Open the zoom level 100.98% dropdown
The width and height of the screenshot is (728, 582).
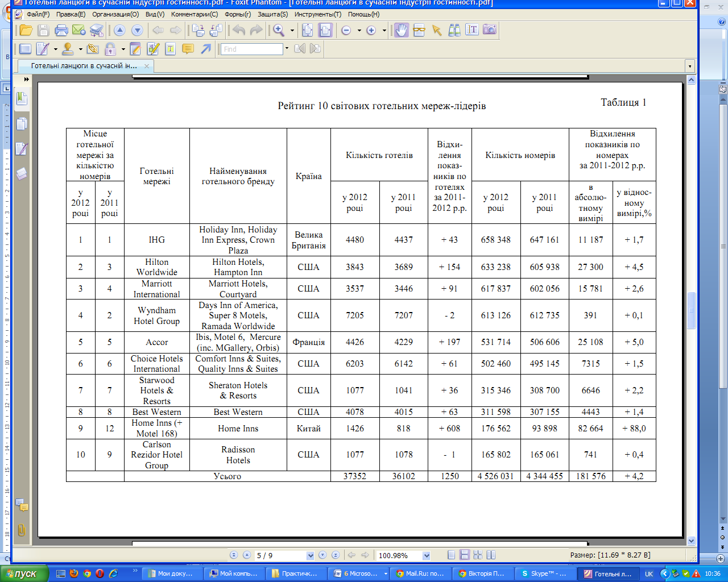[x=427, y=555]
